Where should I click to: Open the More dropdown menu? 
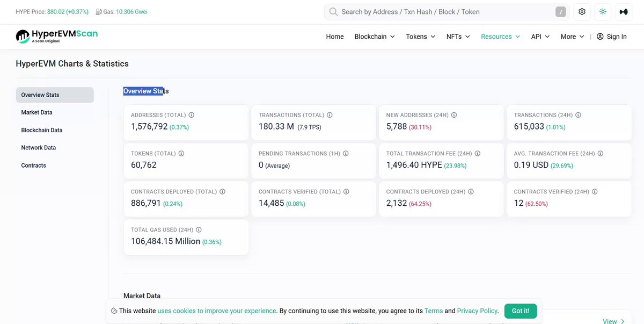(x=572, y=37)
